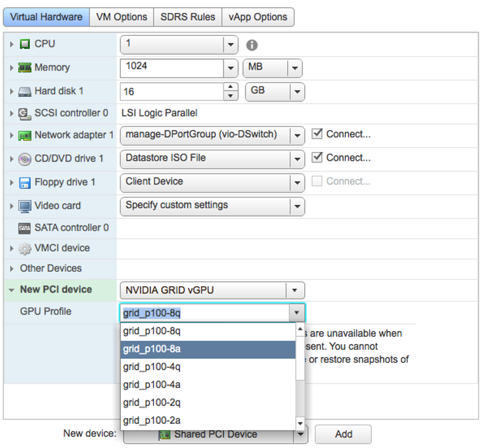The height and width of the screenshot is (448, 481).
Task: Toggle Connect checkbox for Network adapter 1
Action: coord(317,134)
